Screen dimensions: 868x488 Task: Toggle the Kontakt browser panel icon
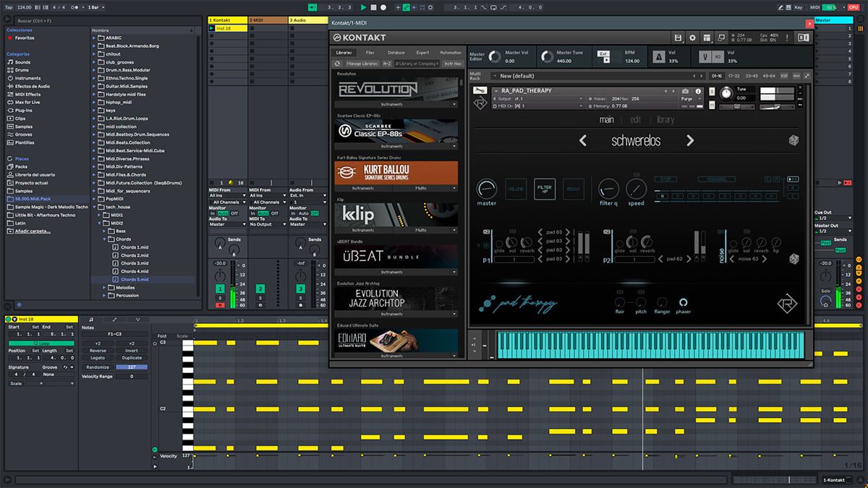[x=803, y=38]
